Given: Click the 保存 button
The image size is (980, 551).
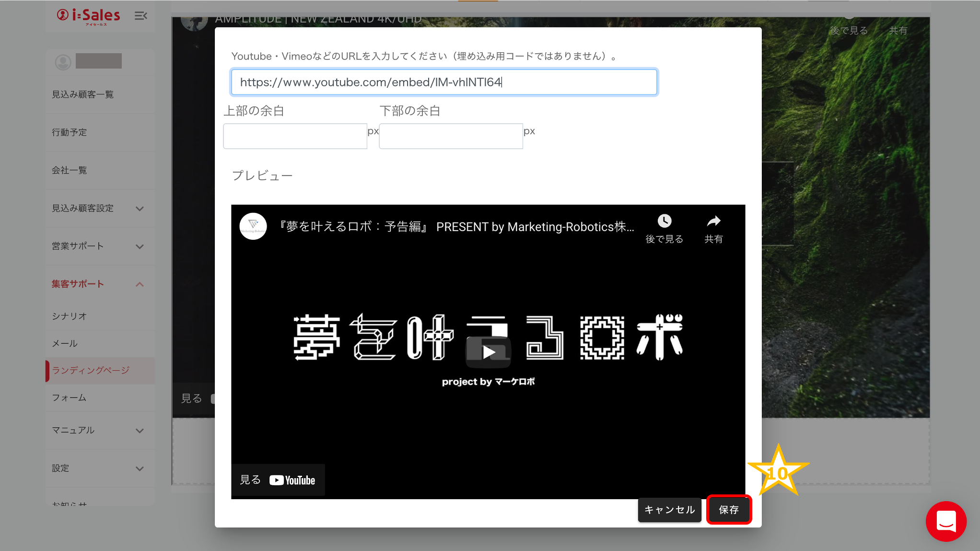Looking at the screenshot, I should (729, 510).
